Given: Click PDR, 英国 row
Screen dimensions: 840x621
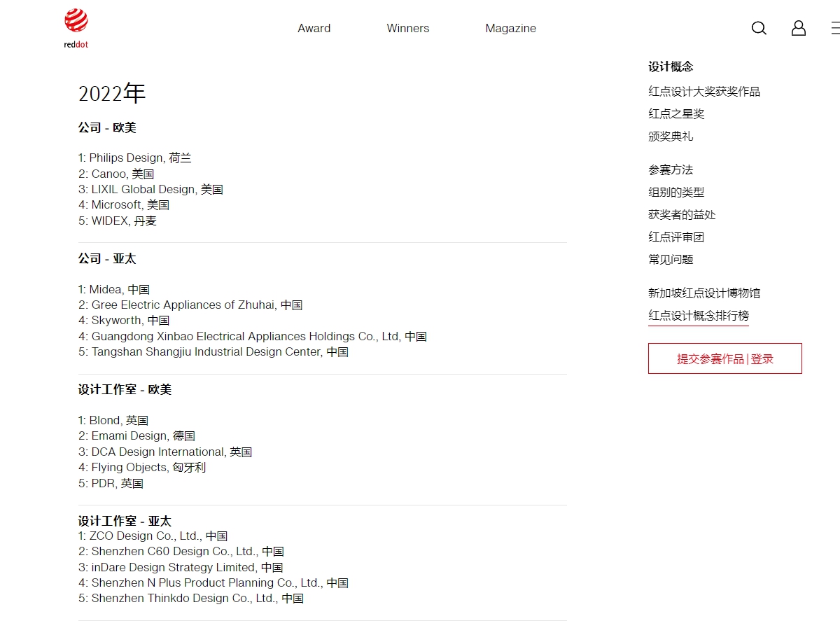Looking at the screenshot, I should coord(111,484).
